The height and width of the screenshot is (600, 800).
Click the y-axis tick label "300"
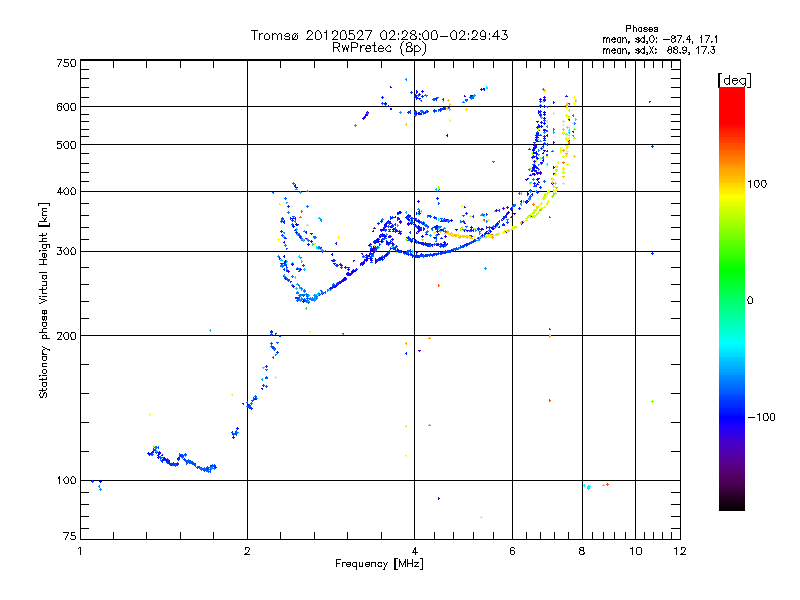click(x=66, y=252)
